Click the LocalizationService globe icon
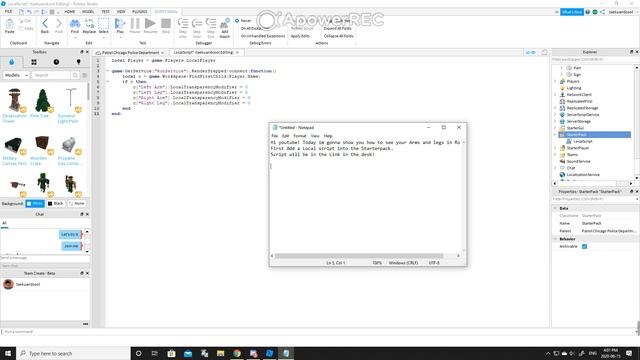This screenshot has width=640, height=360. coord(562,175)
